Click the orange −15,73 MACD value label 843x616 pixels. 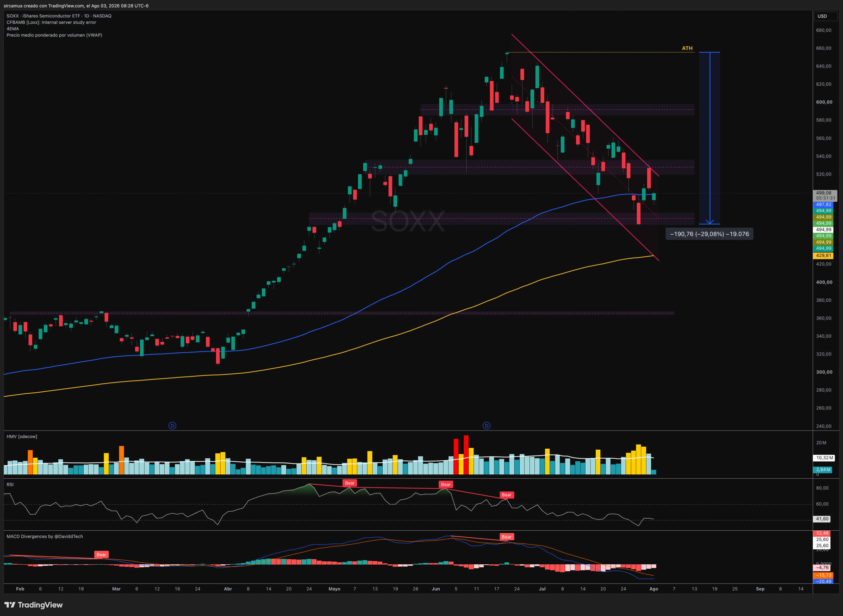click(823, 575)
